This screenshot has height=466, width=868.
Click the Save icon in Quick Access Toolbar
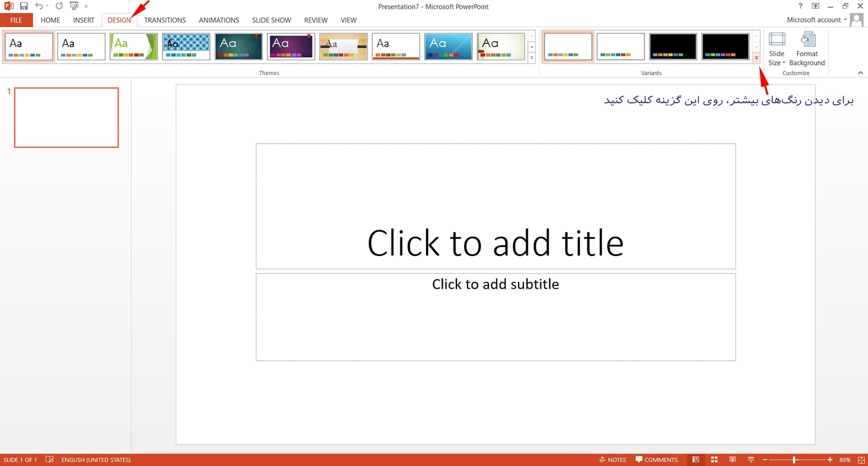(x=24, y=6)
